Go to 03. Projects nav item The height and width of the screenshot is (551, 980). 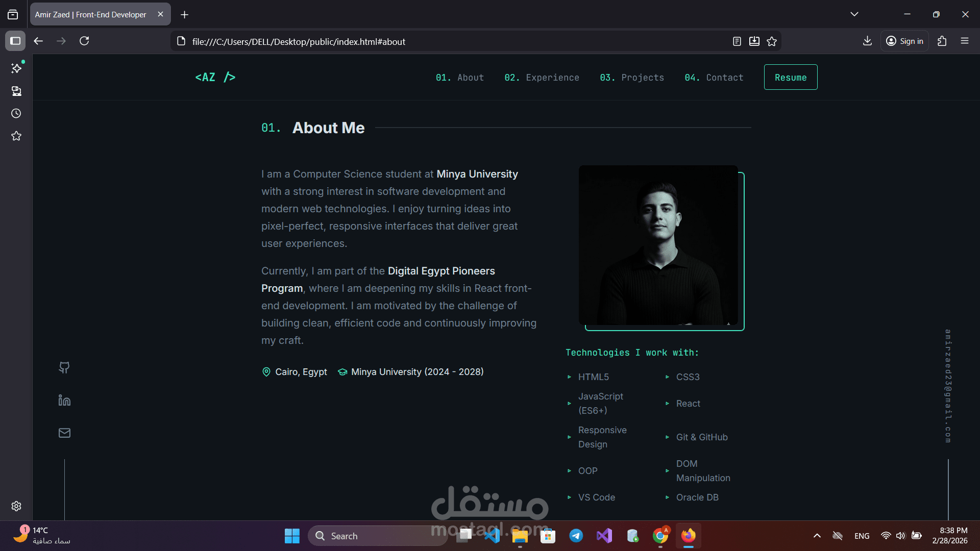(632, 78)
